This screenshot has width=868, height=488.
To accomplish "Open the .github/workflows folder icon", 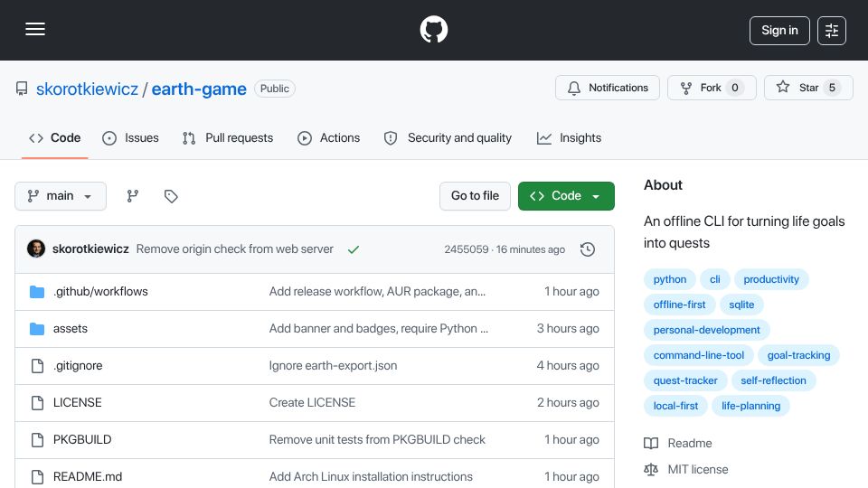I will 37,292.
